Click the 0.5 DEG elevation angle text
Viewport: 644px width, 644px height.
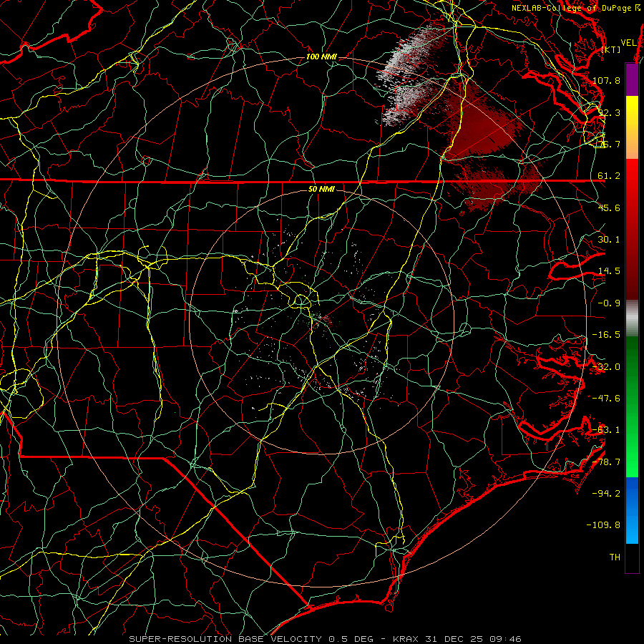point(351,639)
